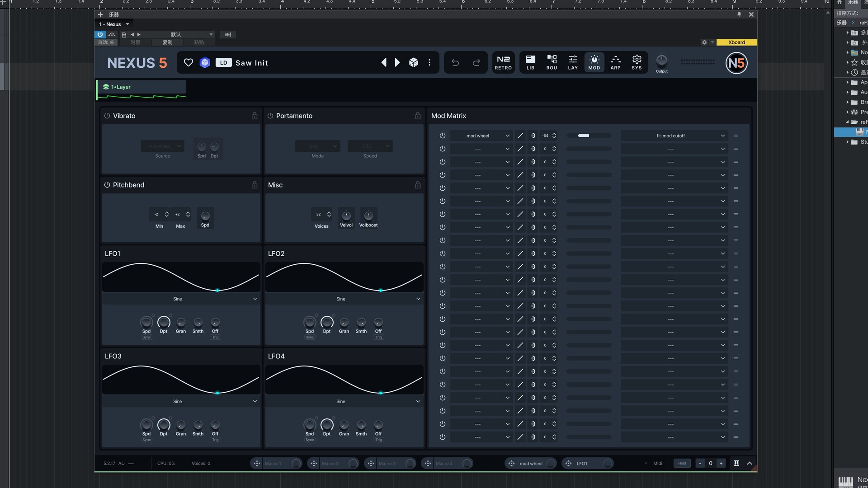Add a new instrument with plus icon
Image resolution: width=868 pixels, height=488 pixels.
coord(100,14)
